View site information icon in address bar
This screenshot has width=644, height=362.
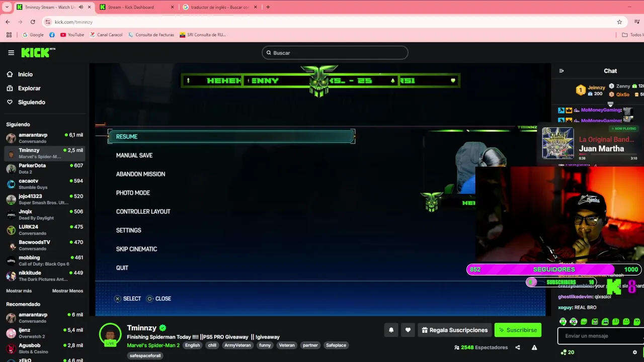tap(48, 22)
